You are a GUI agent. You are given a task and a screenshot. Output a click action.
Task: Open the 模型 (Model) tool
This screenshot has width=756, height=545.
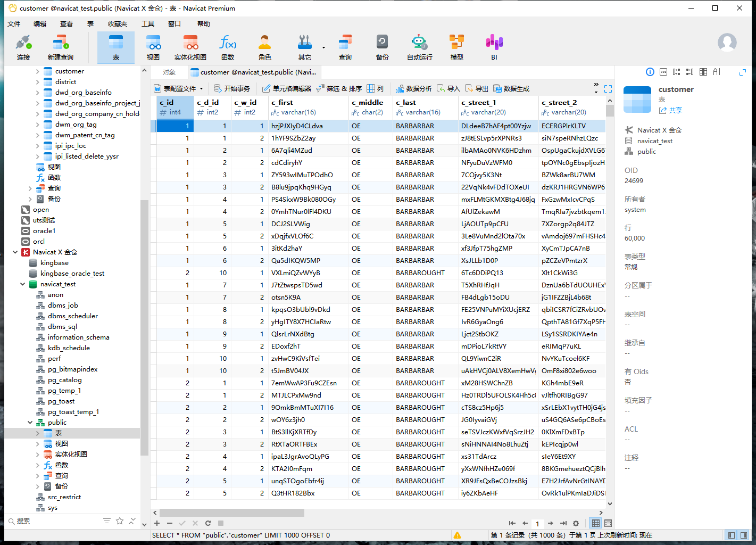457,47
